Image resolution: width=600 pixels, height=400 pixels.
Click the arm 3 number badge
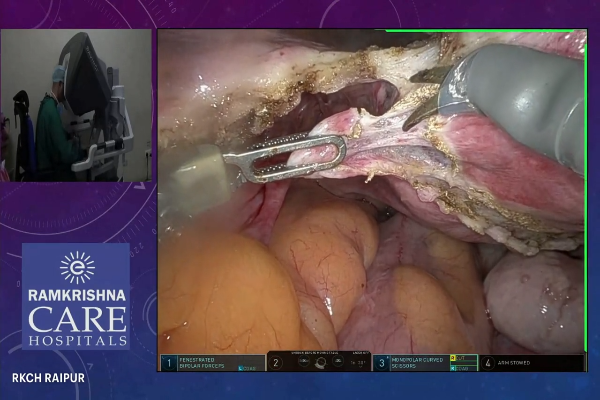click(382, 363)
